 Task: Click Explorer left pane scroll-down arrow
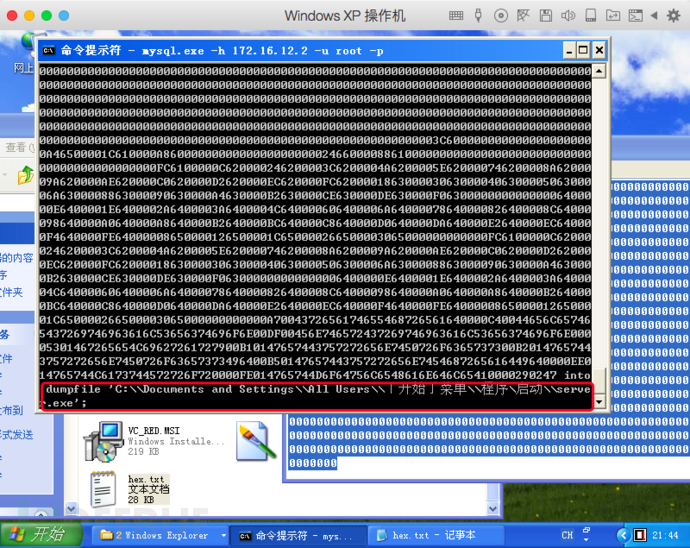71,509
